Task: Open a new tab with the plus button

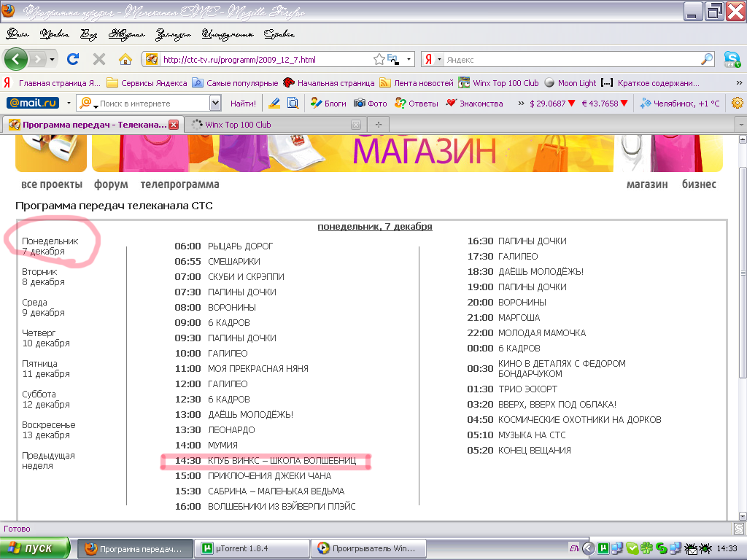Action: (379, 125)
